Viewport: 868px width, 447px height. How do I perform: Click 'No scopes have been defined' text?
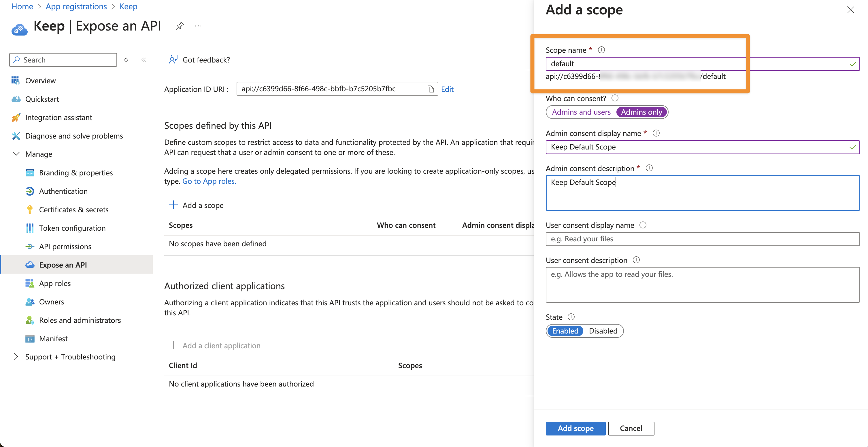point(218,244)
